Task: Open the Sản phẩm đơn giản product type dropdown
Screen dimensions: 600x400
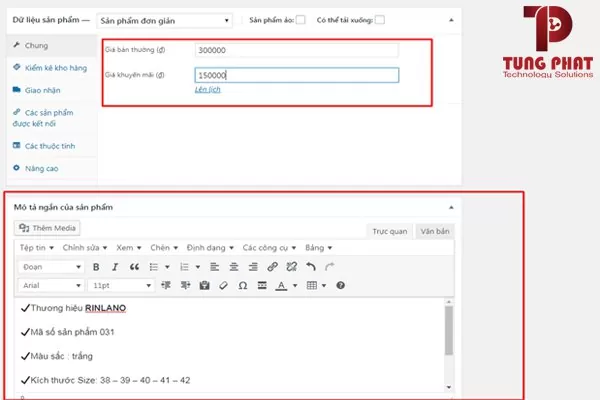Action: point(165,21)
